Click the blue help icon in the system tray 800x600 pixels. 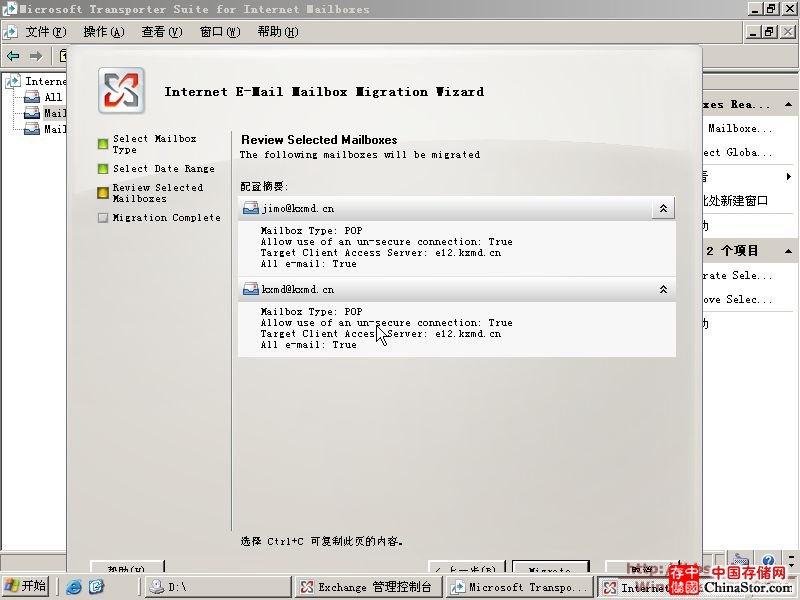(x=769, y=561)
